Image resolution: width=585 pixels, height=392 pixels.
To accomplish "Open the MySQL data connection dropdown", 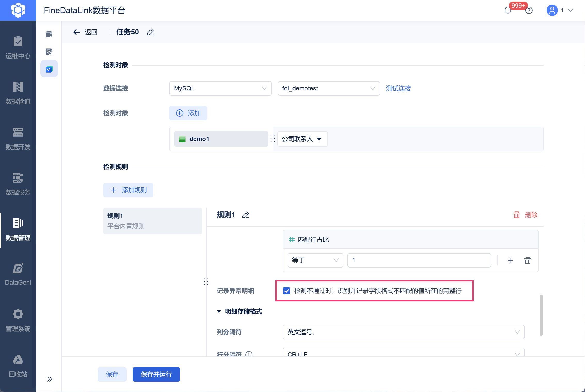I will 220,88.
